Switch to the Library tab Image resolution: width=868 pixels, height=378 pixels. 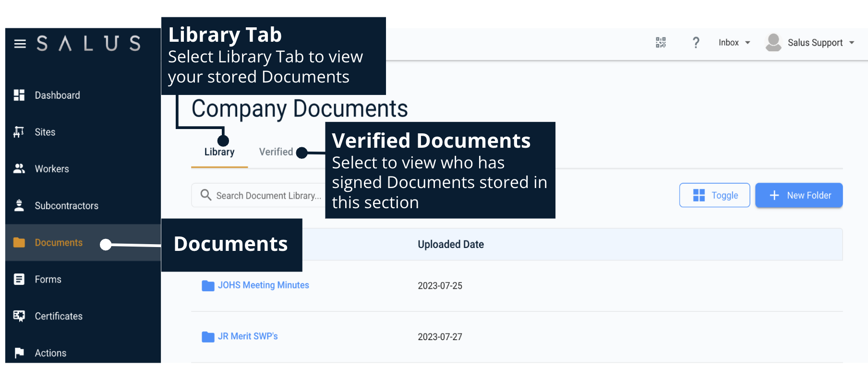[x=219, y=152]
